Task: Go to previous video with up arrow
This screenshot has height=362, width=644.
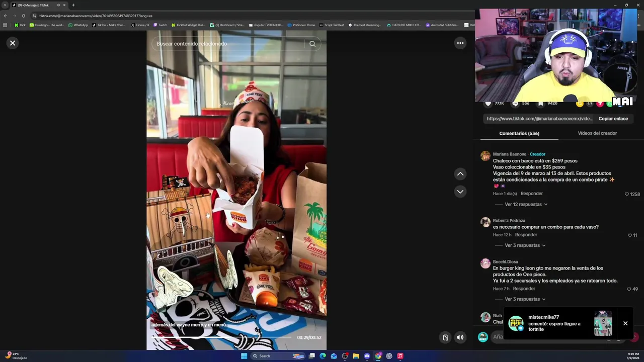Action: [460, 174]
